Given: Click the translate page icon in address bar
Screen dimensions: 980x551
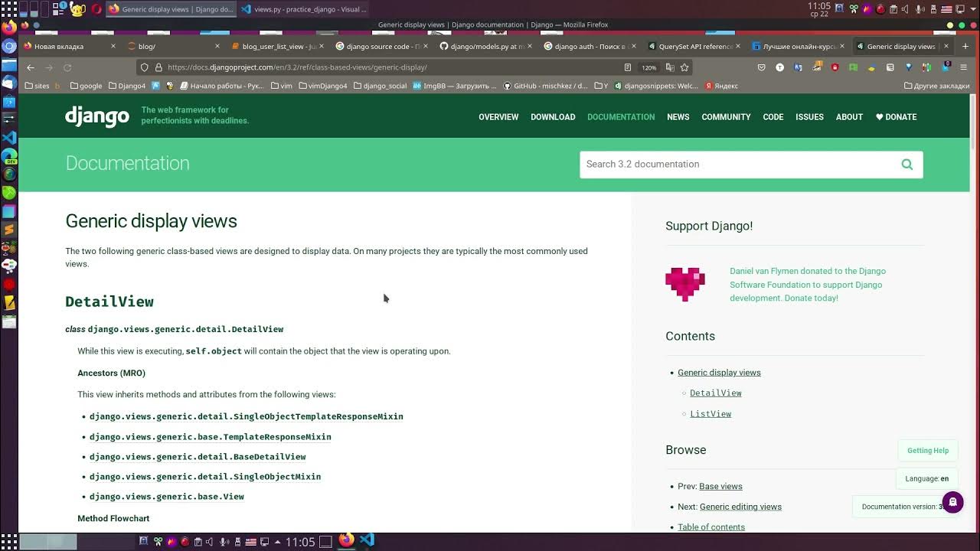Looking at the screenshot, I should point(670,67).
